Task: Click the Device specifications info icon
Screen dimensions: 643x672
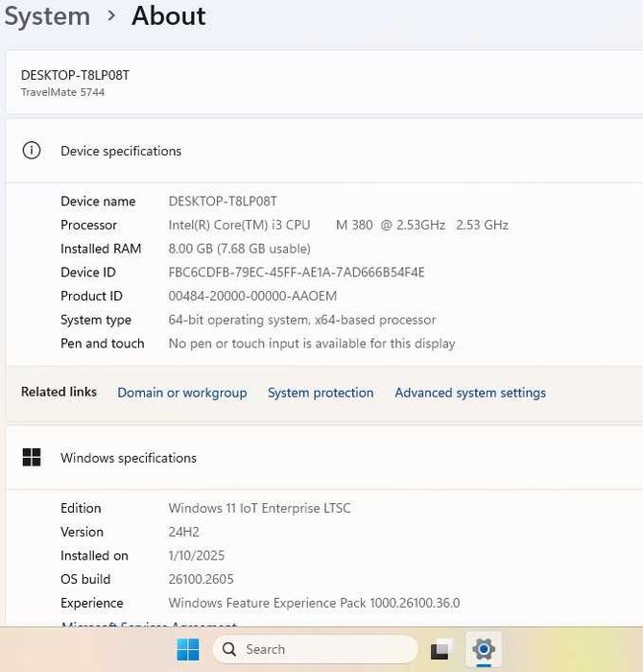Action: point(32,151)
